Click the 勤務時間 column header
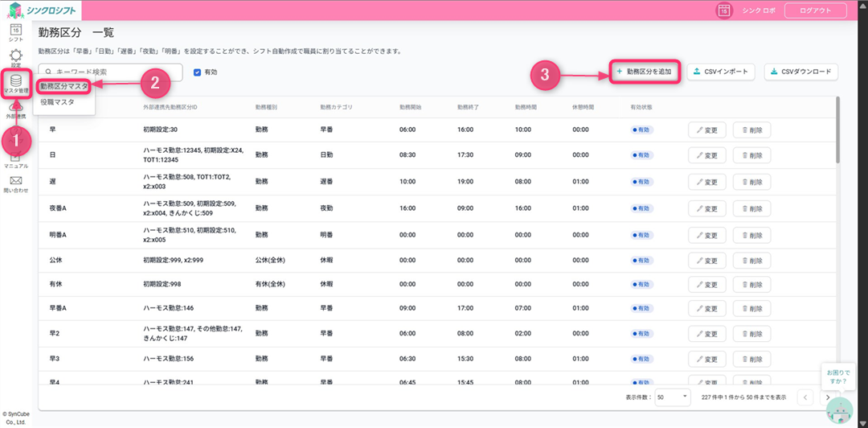This screenshot has width=868, height=428. pos(526,106)
